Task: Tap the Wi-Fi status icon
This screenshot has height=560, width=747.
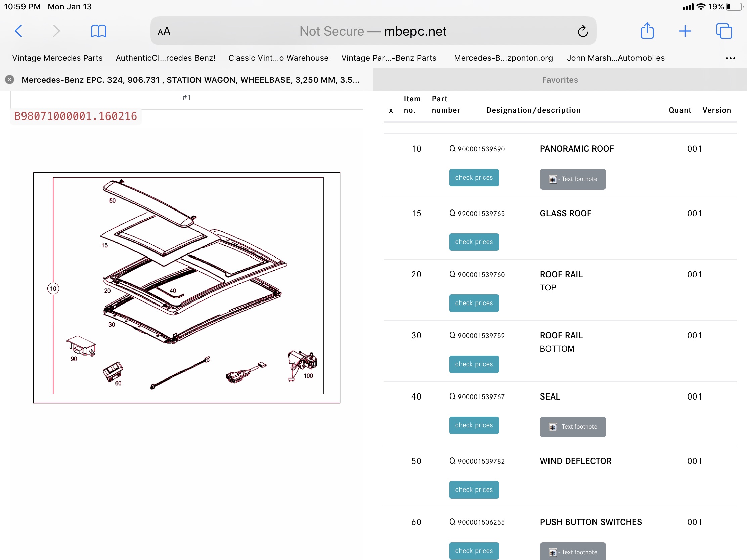Action: coord(701,7)
